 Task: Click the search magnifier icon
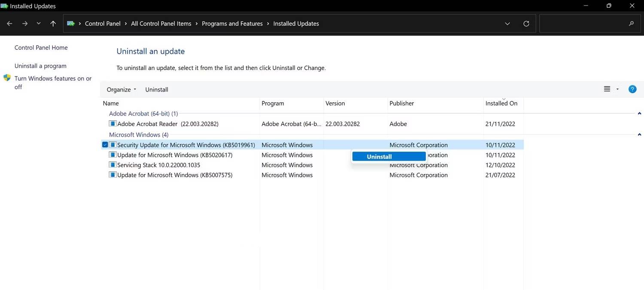point(631,24)
